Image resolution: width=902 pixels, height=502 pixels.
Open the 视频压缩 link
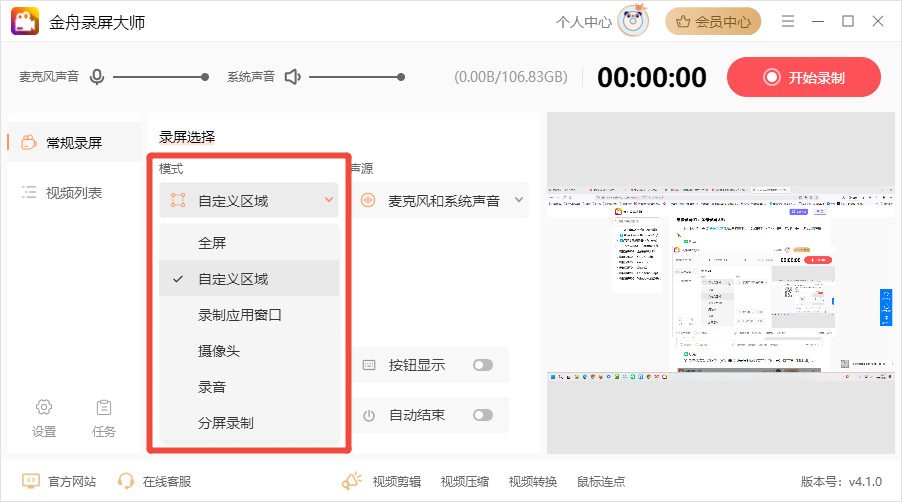(465, 481)
